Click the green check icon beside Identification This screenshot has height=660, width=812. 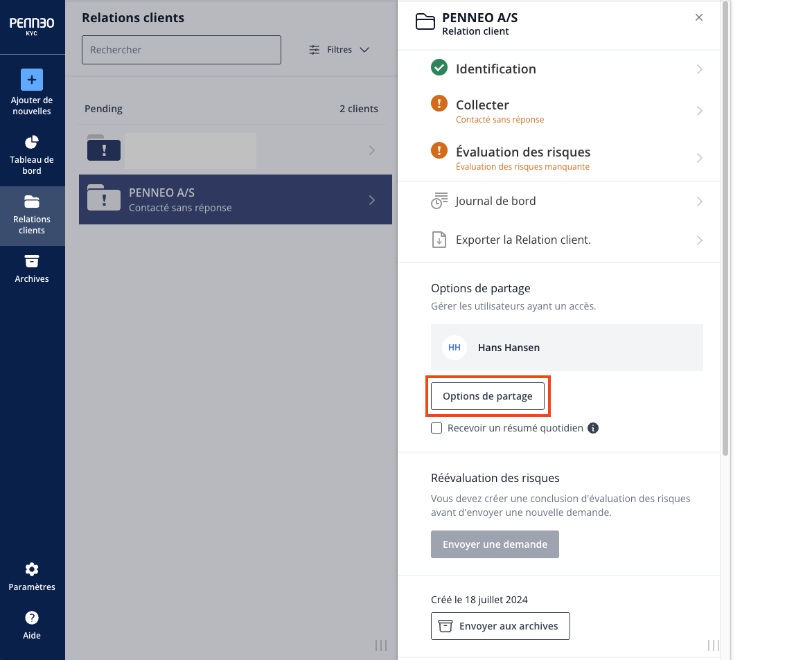click(x=439, y=67)
